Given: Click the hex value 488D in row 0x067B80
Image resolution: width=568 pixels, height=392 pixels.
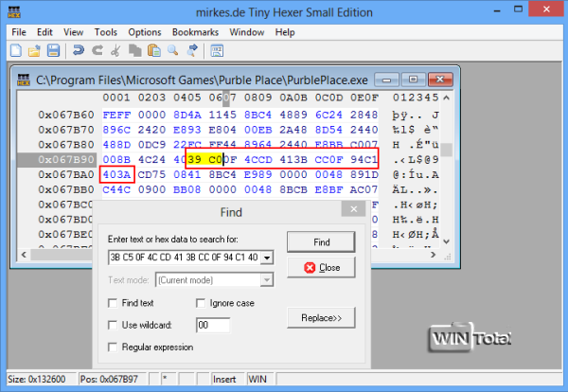Looking at the screenshot, I should coord(116,145).
